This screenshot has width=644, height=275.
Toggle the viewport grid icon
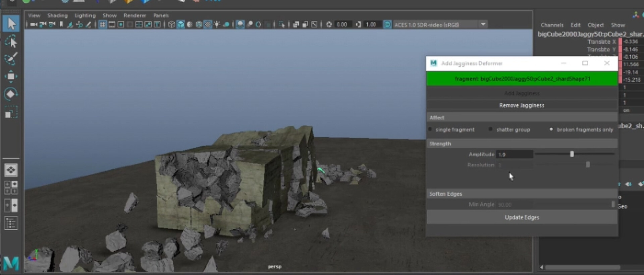[103, 24]
